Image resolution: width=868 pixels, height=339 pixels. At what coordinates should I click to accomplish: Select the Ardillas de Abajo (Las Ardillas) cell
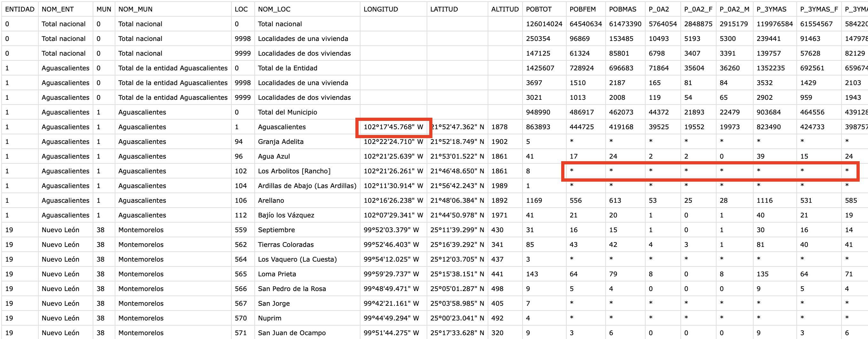(306, 186)
